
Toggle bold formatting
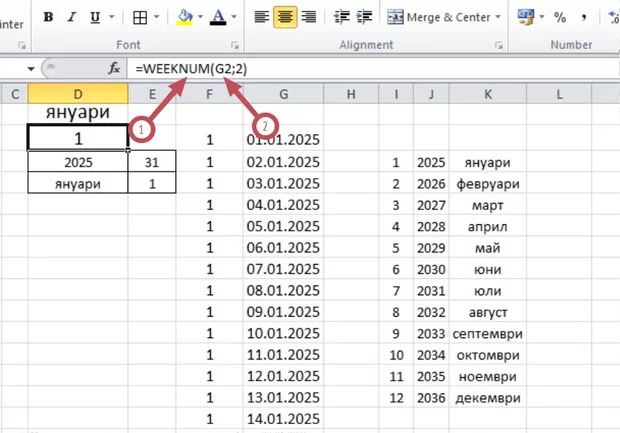point(48,17)
